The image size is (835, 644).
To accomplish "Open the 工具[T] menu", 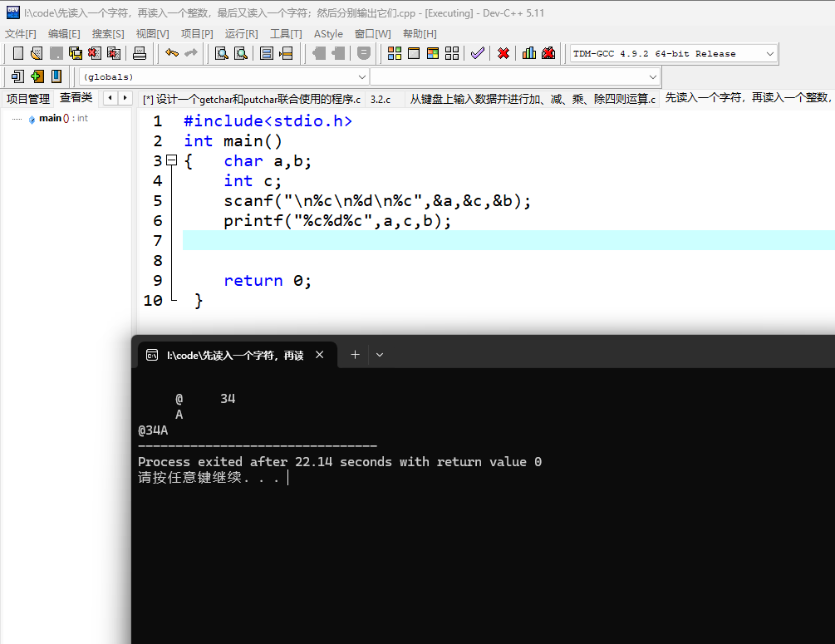I will click(286, 33).
